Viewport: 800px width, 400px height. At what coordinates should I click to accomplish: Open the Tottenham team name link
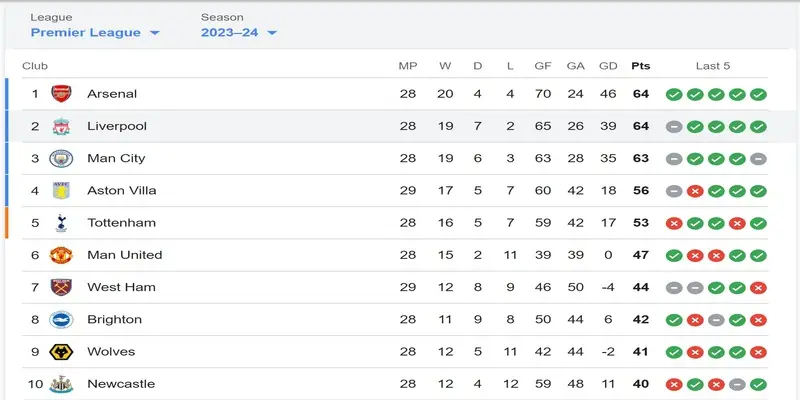tap(121, 223)
